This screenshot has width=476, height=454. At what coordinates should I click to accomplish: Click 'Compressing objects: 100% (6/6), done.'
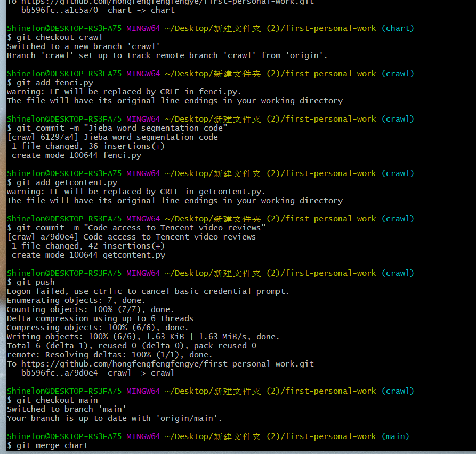click(98, 328)
